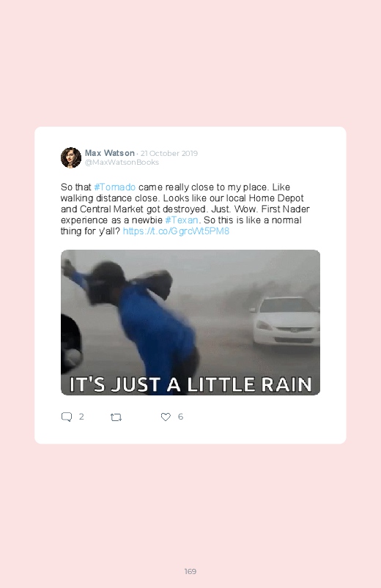
Task: Open the @MaxWatsonBooks handle
Action: coord(122,163)
